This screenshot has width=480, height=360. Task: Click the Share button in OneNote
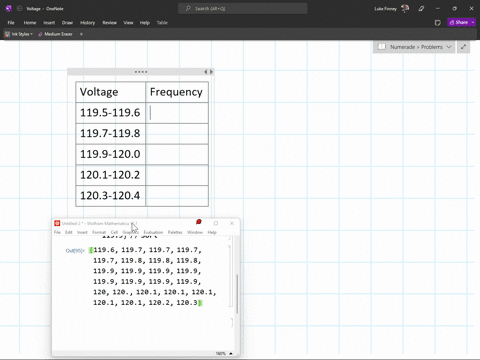tap(459, 22)
